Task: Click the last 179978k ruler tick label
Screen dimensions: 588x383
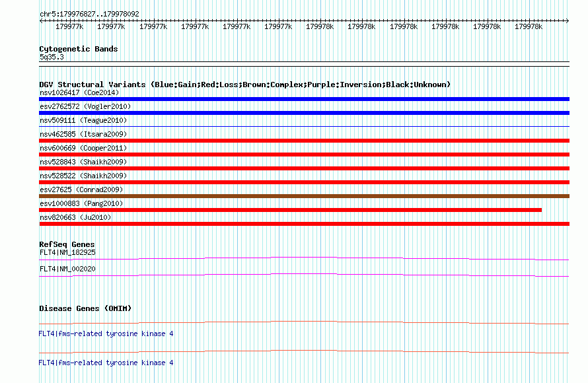Action: 529,26
